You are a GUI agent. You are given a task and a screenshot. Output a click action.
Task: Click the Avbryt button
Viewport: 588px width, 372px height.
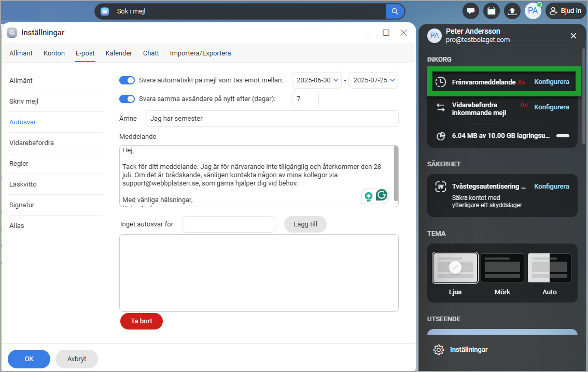77,359
